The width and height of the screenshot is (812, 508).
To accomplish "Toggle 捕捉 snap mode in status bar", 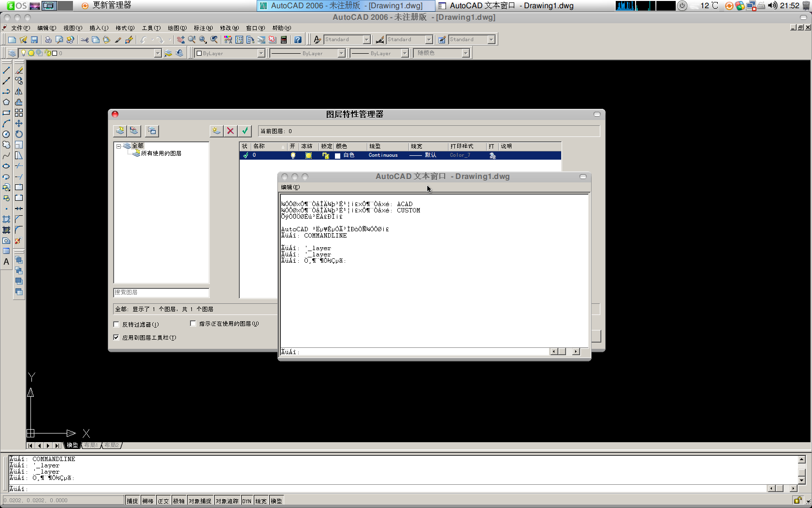I will [x=132, y=501].
